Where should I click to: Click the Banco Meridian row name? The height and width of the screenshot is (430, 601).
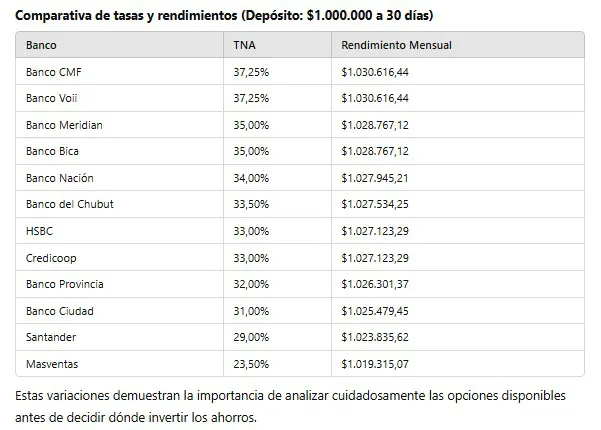[64, 125]
